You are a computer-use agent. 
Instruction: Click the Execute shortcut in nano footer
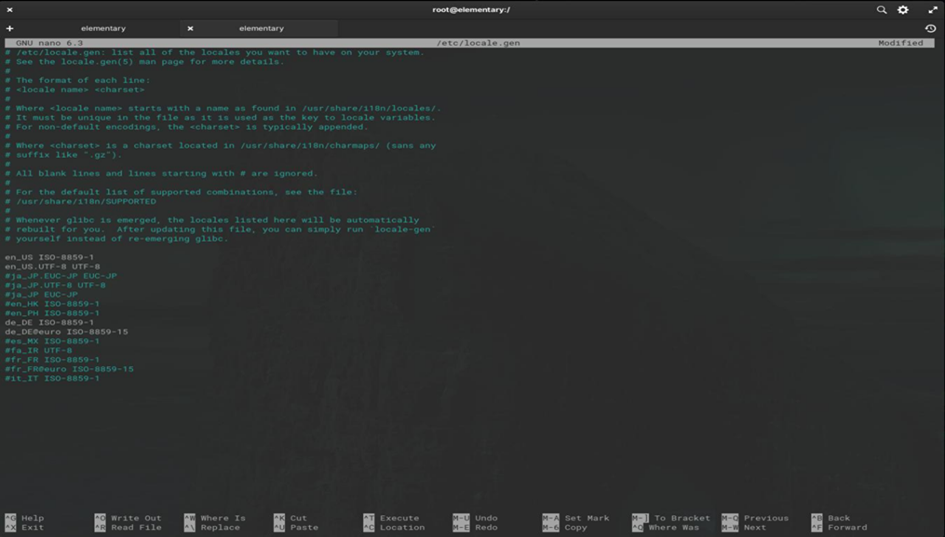(x=399, y=518)
